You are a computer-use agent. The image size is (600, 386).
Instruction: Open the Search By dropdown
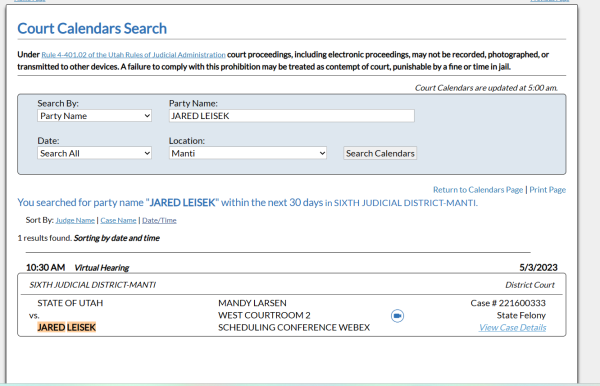(94, 116)
